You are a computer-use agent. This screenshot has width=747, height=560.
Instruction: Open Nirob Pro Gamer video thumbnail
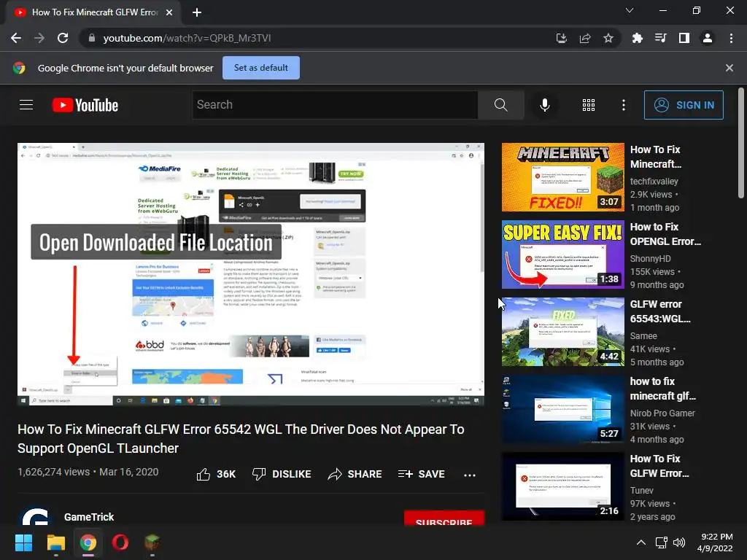click(x=562, y=409)
